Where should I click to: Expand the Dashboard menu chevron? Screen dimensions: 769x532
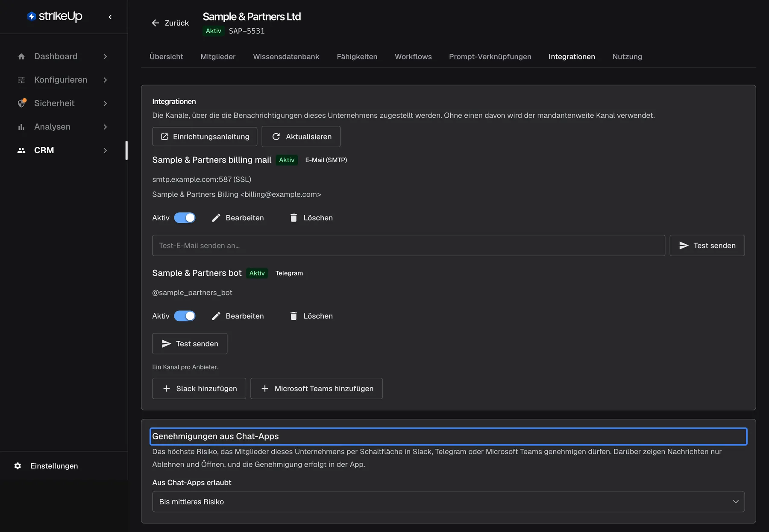105,56
